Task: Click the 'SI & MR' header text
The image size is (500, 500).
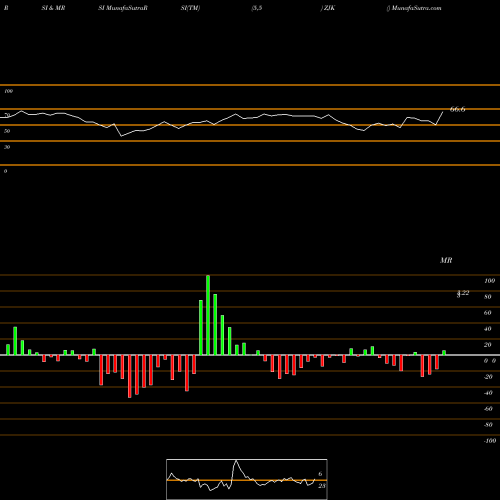Action: pos(53,8)
